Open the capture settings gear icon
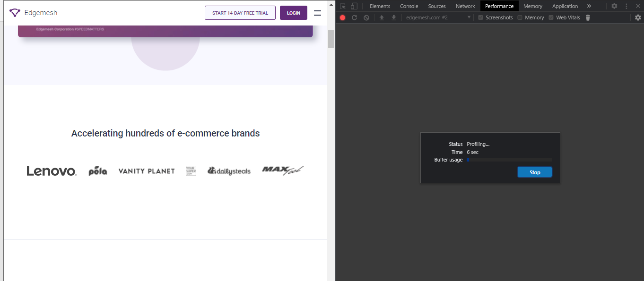Viewport: 644px width, 281px height. point(638,17)
